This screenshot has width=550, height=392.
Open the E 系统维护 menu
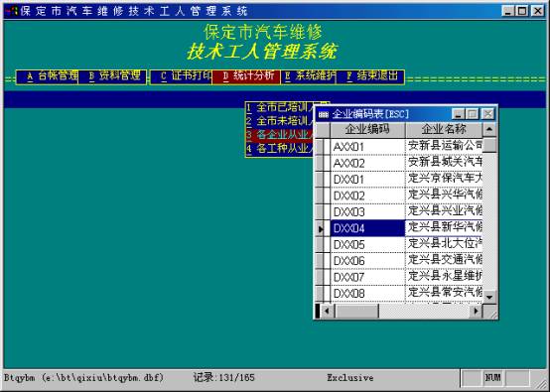tap(309, 76)
